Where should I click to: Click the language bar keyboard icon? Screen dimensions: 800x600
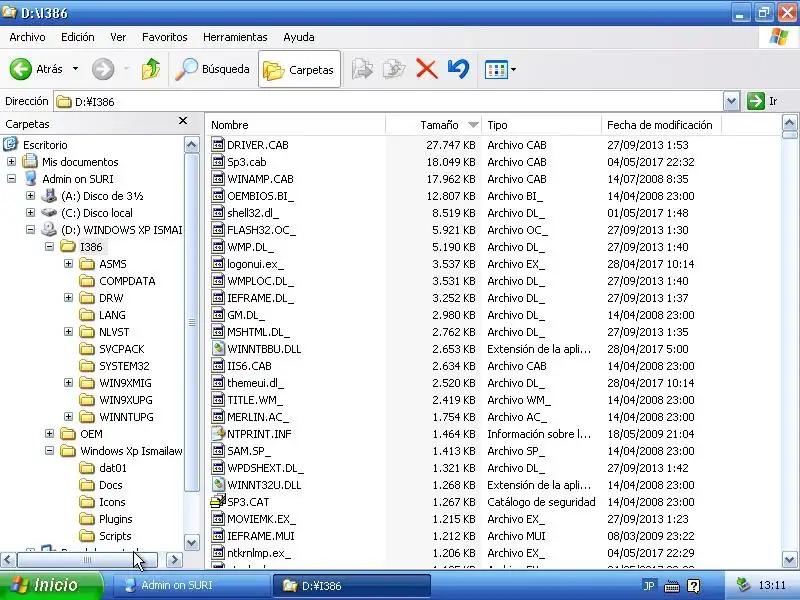[671, 586]
